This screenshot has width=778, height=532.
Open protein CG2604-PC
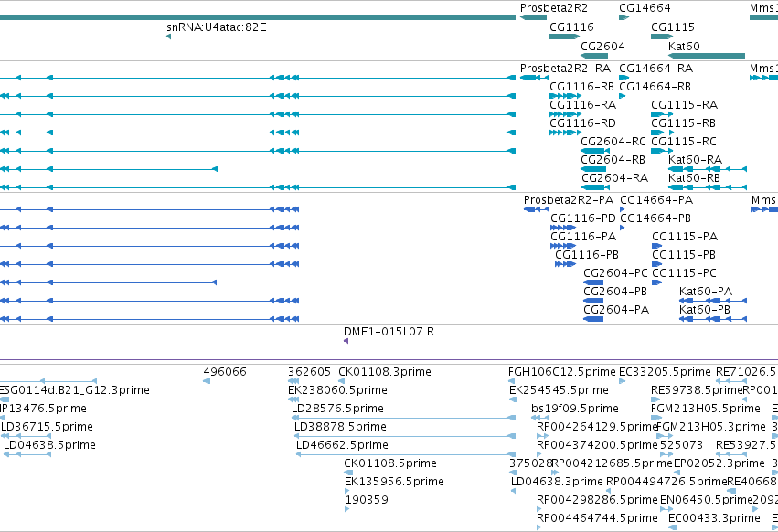click(x=616, y=273)
